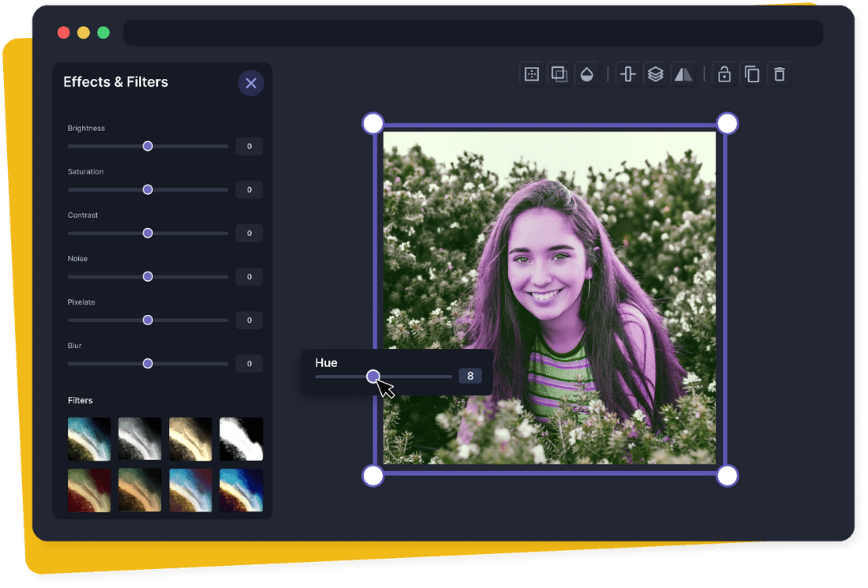This screenshot has width=868, height=588.
Task: Click the Blur value field
Action: 249,363
